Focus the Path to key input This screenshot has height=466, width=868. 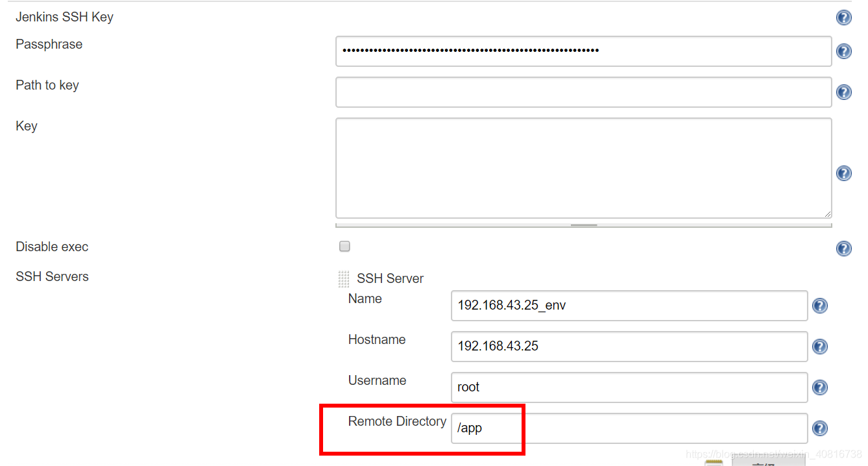tap(583, 92)
